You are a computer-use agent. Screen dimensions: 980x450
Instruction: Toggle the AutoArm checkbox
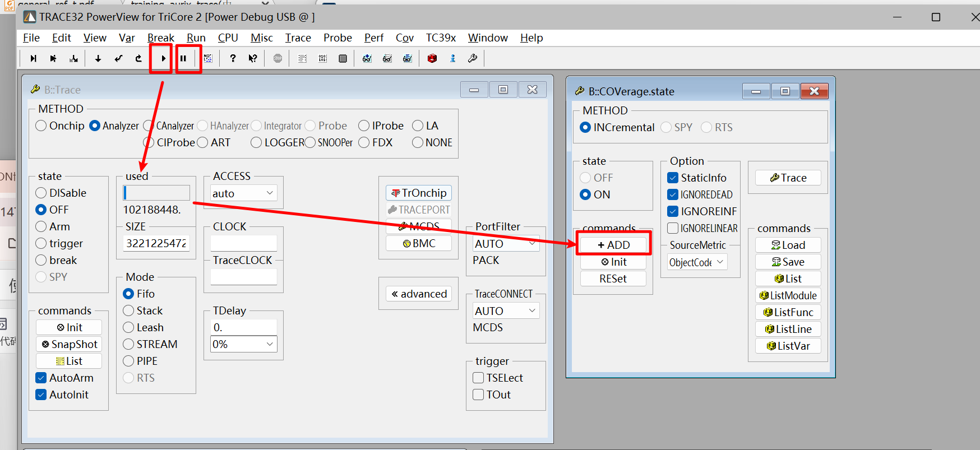(41, 378)
